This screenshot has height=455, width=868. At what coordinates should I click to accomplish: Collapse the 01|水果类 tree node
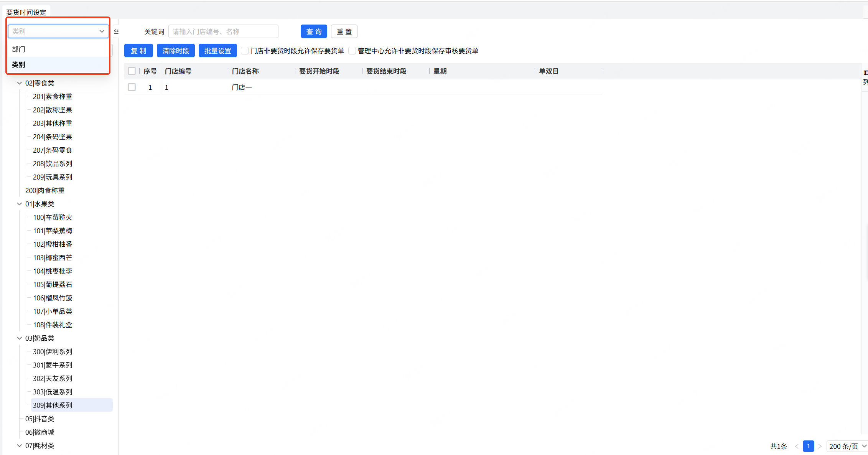[20, 204]
